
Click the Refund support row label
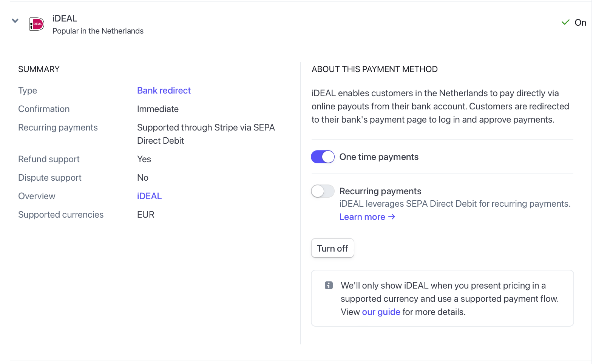49,159
